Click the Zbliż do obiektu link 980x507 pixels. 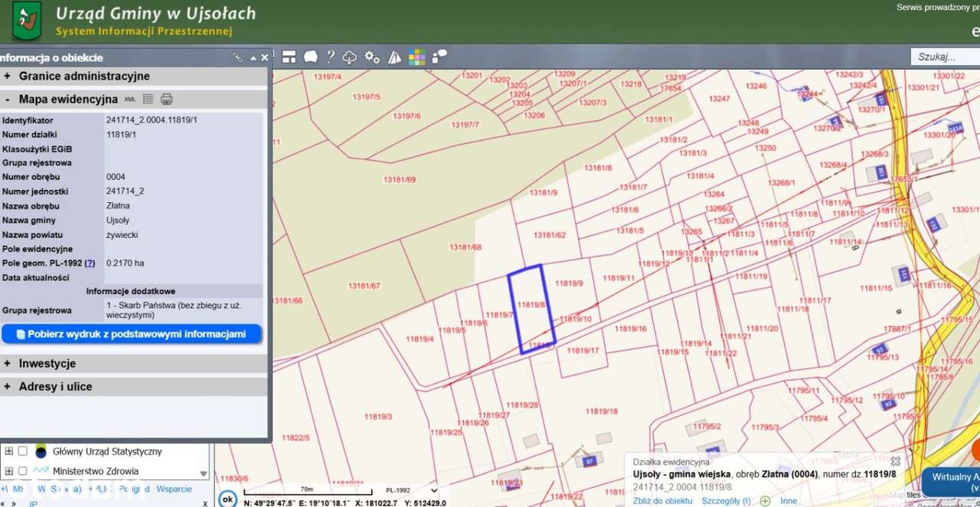[x=663, y=500]
